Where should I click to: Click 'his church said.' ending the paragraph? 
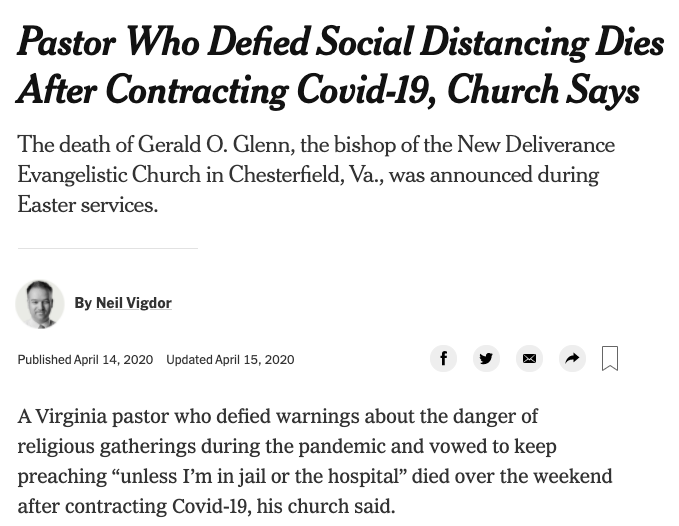(326, 506)
